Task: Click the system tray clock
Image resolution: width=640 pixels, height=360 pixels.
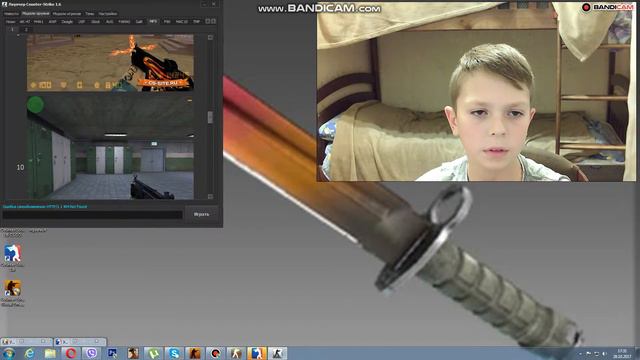Action: pos(622,353)
